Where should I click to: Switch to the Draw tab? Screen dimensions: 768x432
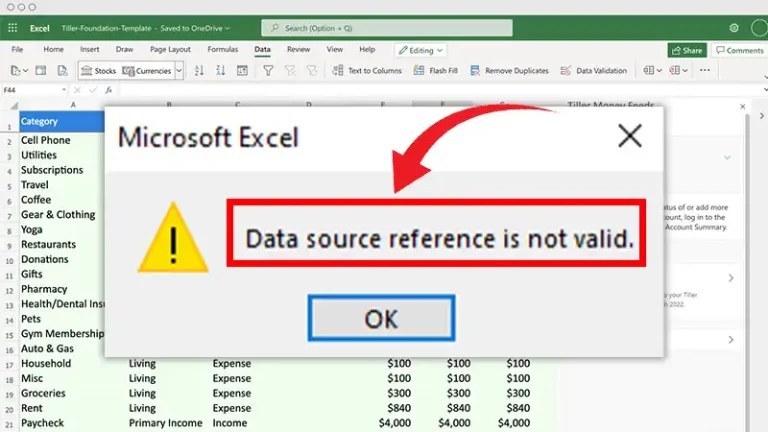tap(124, 49)
